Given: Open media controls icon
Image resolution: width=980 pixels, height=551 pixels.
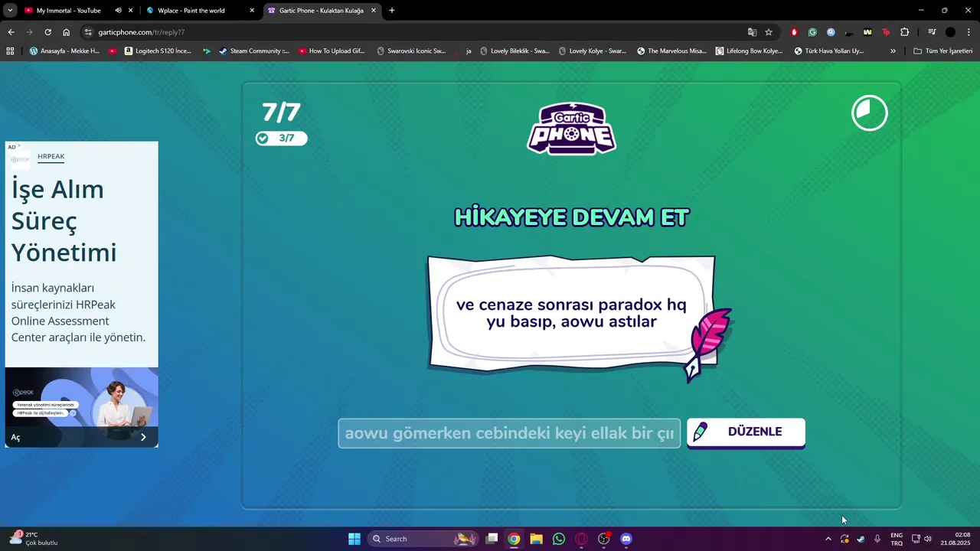Looking at the screenshot, I should pyautogui.click(x=932, y=32).
